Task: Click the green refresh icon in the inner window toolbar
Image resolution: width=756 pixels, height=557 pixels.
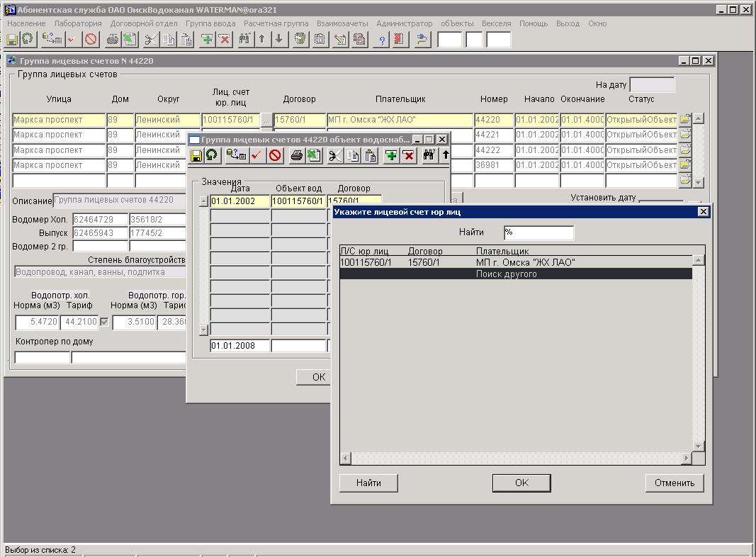Action: pos(211,155)
